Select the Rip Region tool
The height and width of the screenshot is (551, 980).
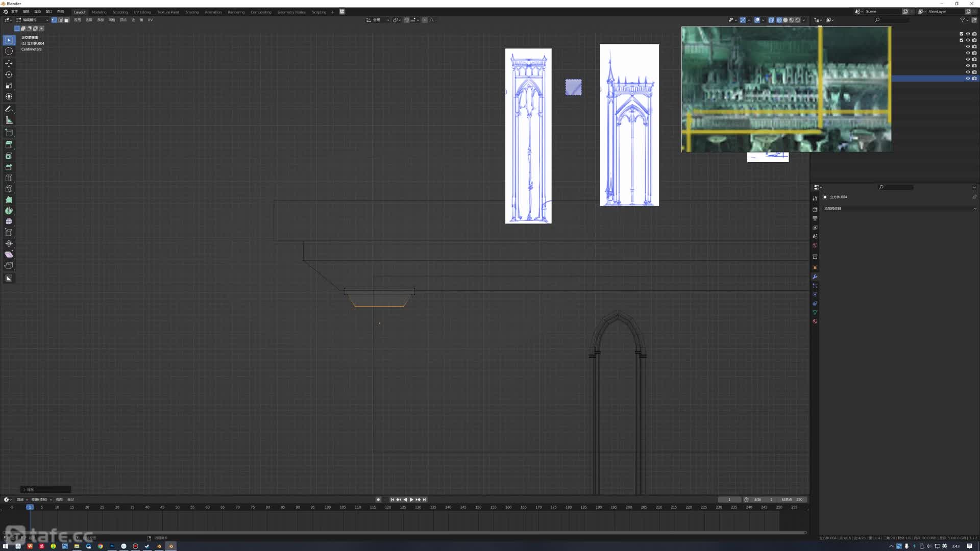pos(9,266)
